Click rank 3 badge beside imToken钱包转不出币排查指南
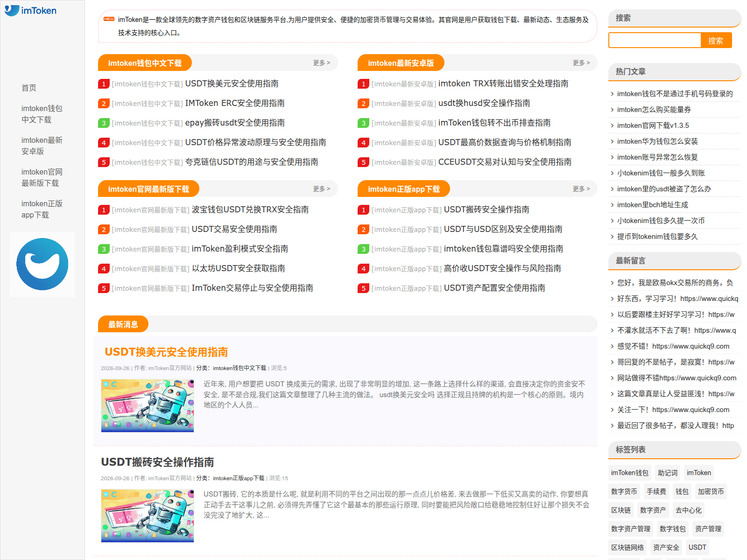The image size is (747, 560). point(363,123)
